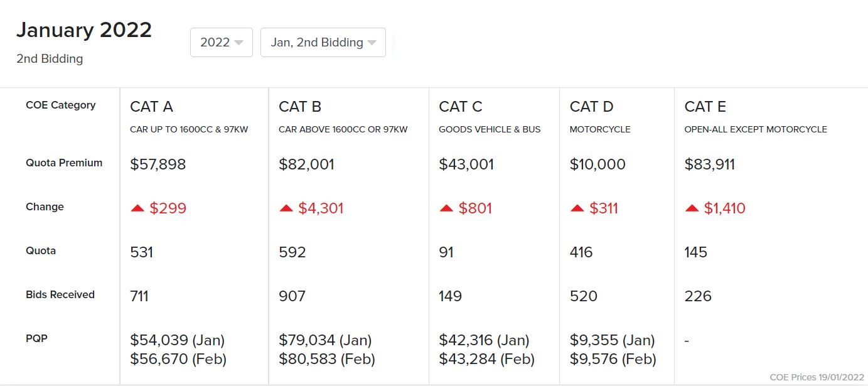Click the red increase arrow for CAT B
Image resolution: width=868 pixels, height=386 pixels.
pos(286,207)
